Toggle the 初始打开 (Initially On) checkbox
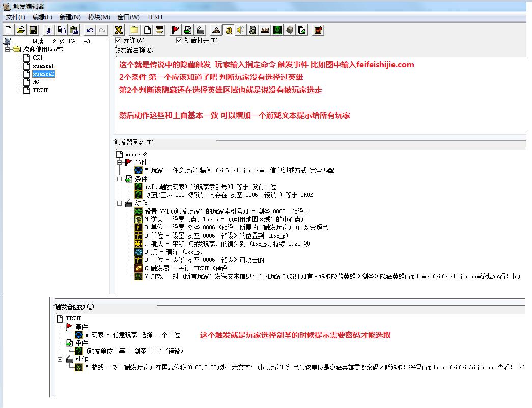This screenshot has height=408, width=532. pyautogui.click(x=179, y=41)
